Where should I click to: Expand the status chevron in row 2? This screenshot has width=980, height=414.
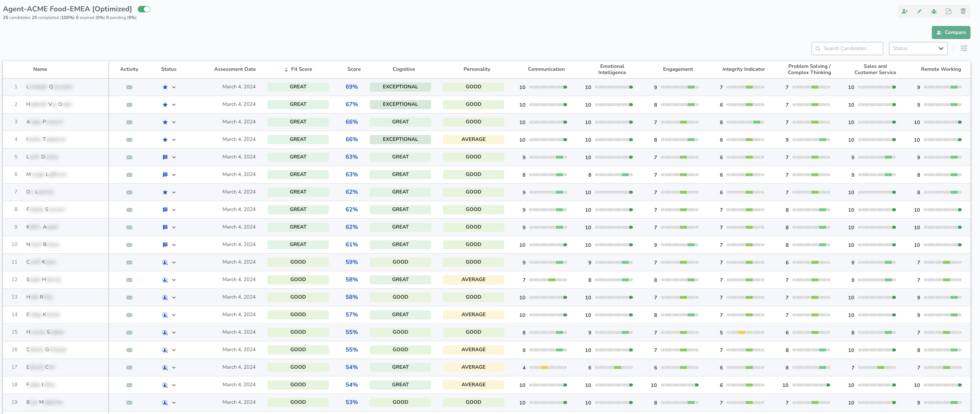coord(174,104)
